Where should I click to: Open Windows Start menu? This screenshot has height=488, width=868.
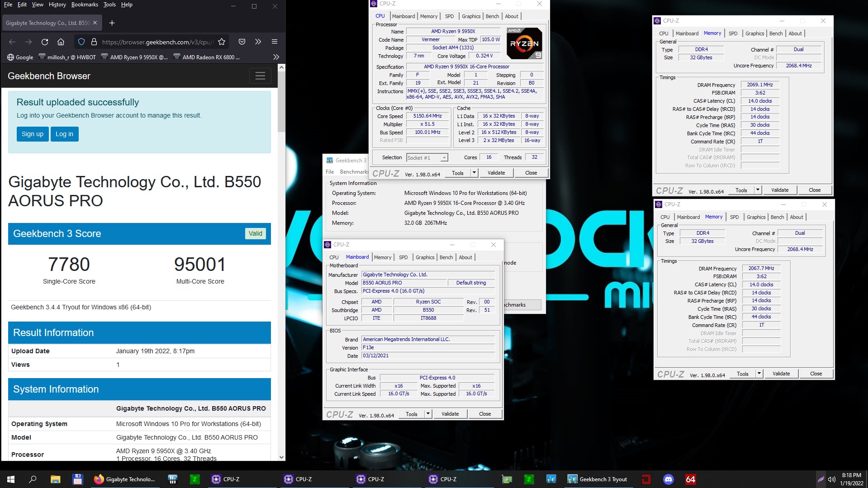(11, 479)
